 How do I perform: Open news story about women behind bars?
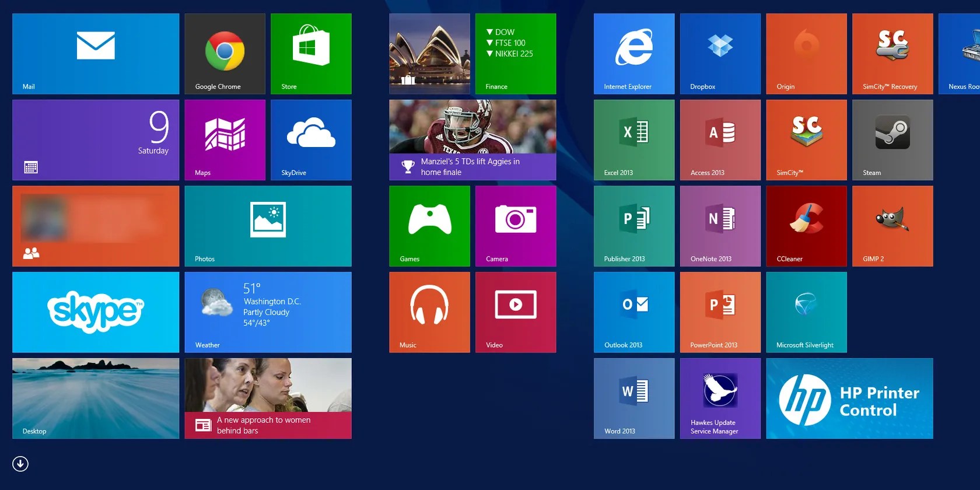pyautogui.click(x=268, y=398)
